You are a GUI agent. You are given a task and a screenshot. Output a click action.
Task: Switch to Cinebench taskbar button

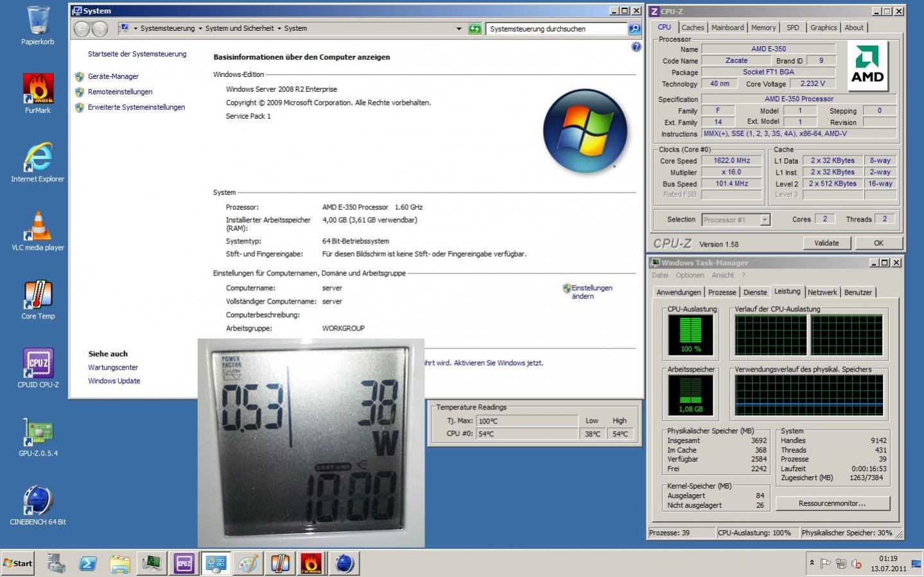point(344,564)
